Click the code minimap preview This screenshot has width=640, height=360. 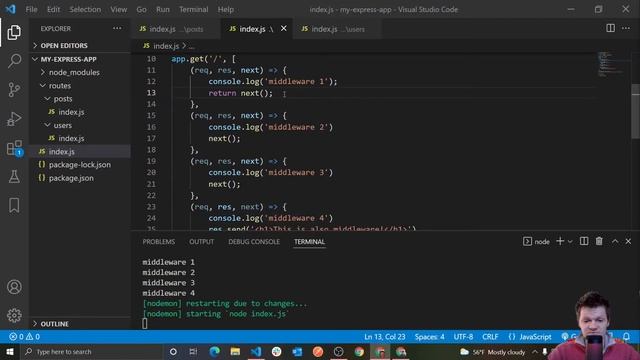pyautogui.click(x=612, y=64)
